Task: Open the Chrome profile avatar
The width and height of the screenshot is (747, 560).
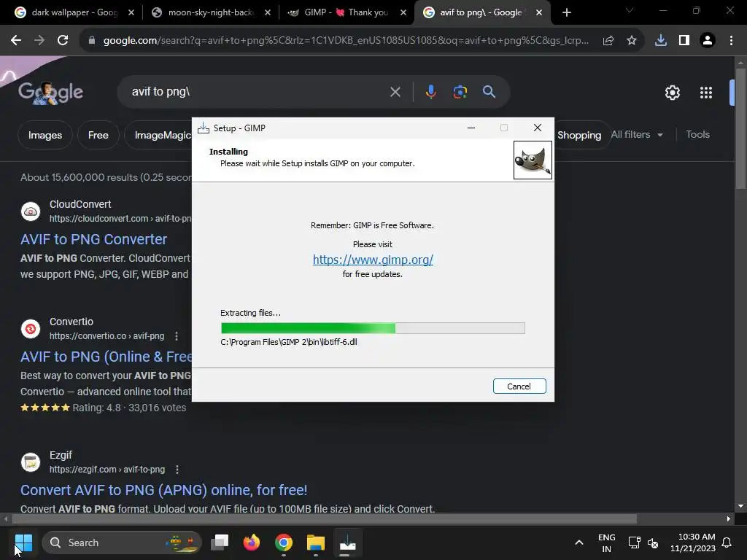Action: click(708, 41)
